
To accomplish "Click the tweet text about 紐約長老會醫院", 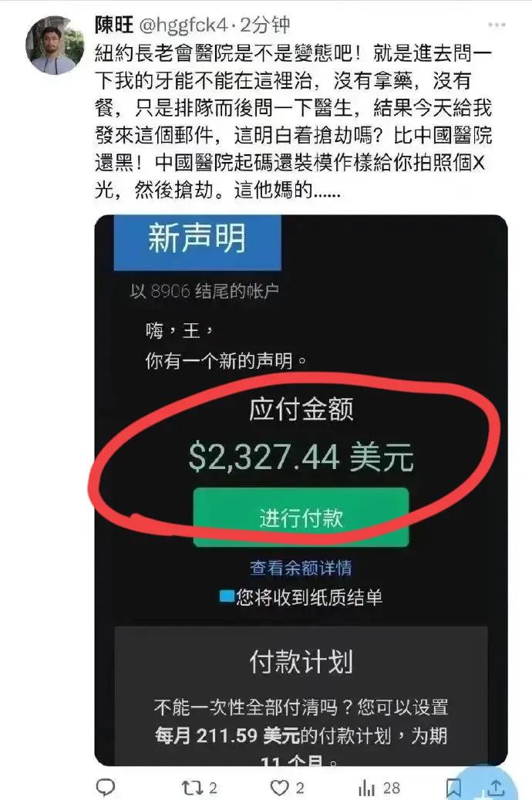I will [x=293, y=121].
